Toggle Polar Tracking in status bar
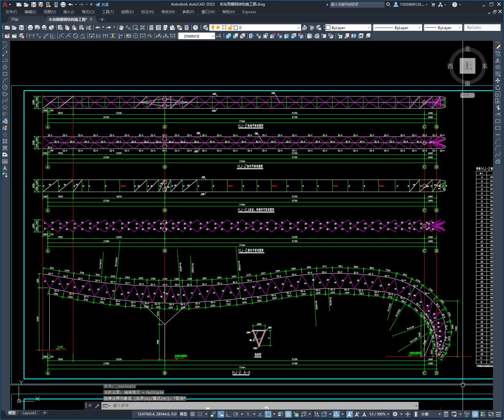The height and width of the screenshot is (420, 504). coord(236,414)
